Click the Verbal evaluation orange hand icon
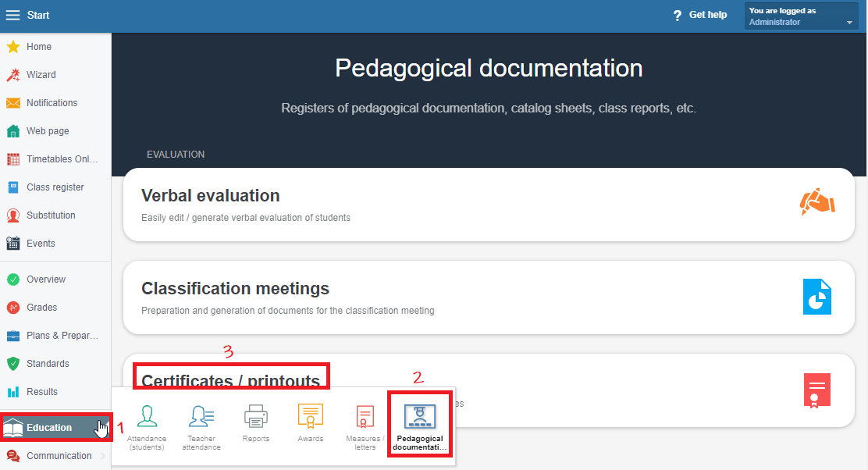The height and width of the screenshot is (470, 868). click(817, 202)
